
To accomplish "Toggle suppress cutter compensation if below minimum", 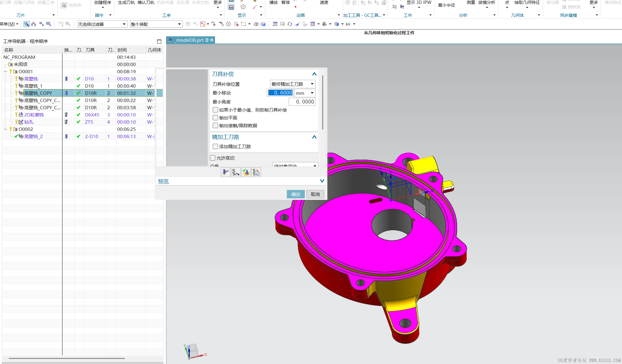I will [215, 110].
